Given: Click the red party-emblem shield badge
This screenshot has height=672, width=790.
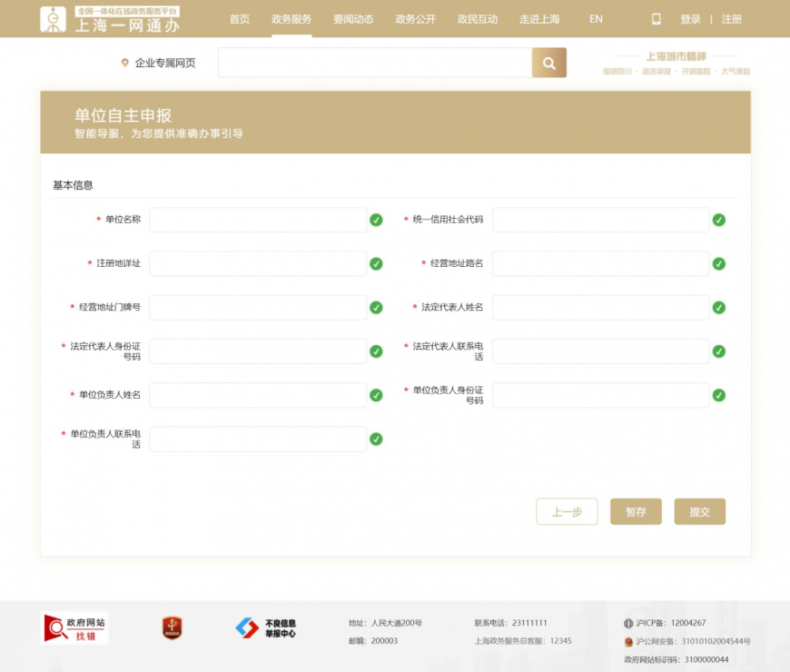Looking at the screenshot, I should 172,629.
